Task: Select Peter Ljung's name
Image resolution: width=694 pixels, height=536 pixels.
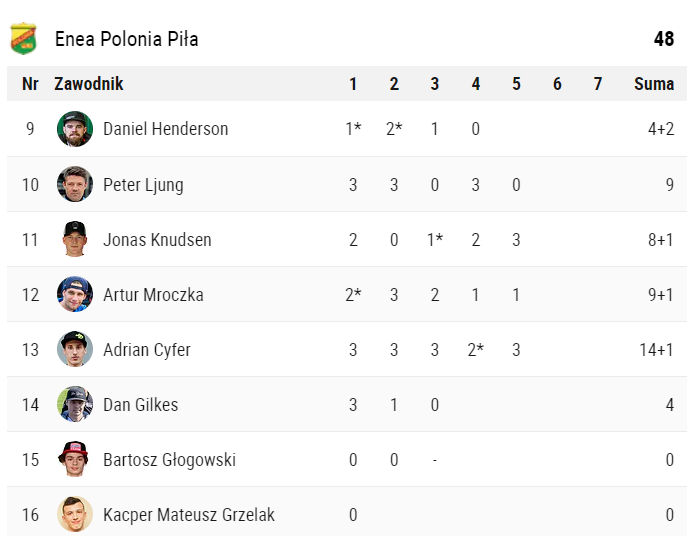Action: pos(143,185)
